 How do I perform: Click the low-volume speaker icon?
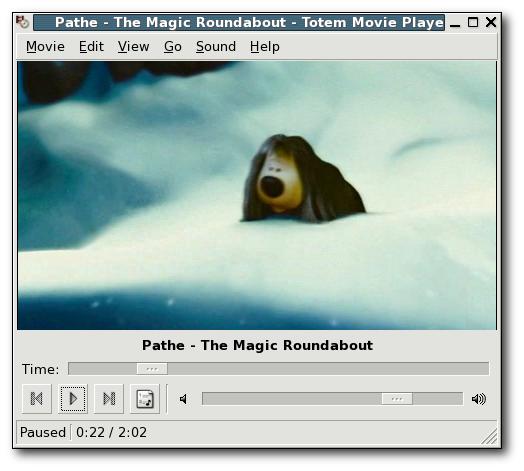[183, 399]
